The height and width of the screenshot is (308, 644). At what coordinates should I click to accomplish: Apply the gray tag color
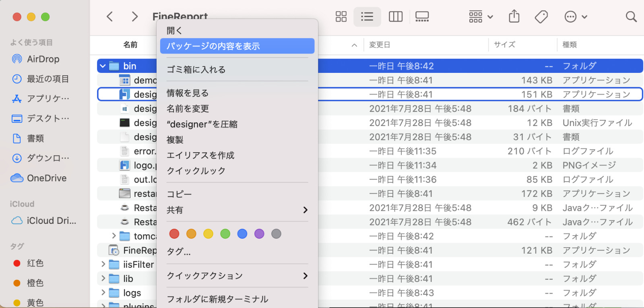pos(276,234)
